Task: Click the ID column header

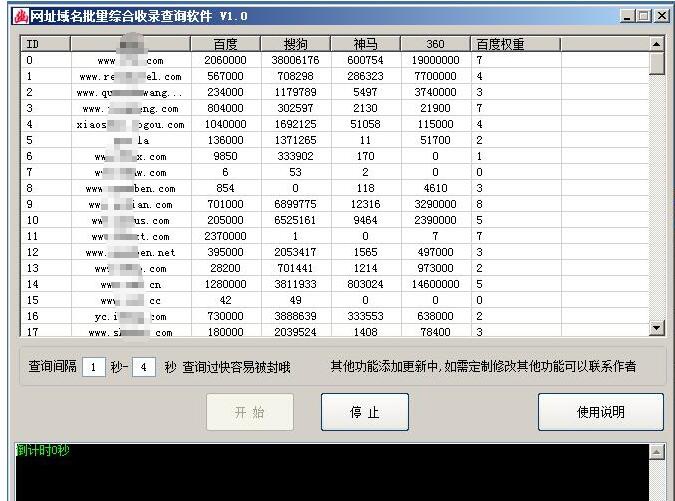Action: [x=45, y=44]
